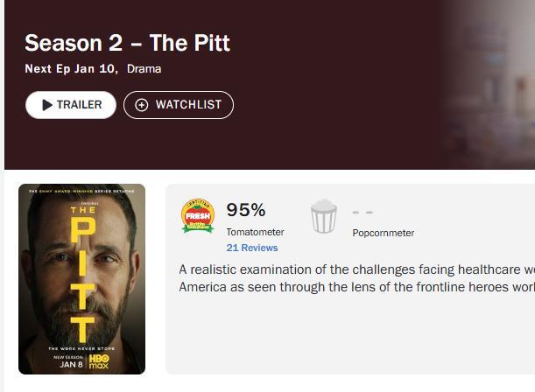Click the plus circle icon beside Watchlist

pos(142,105)
